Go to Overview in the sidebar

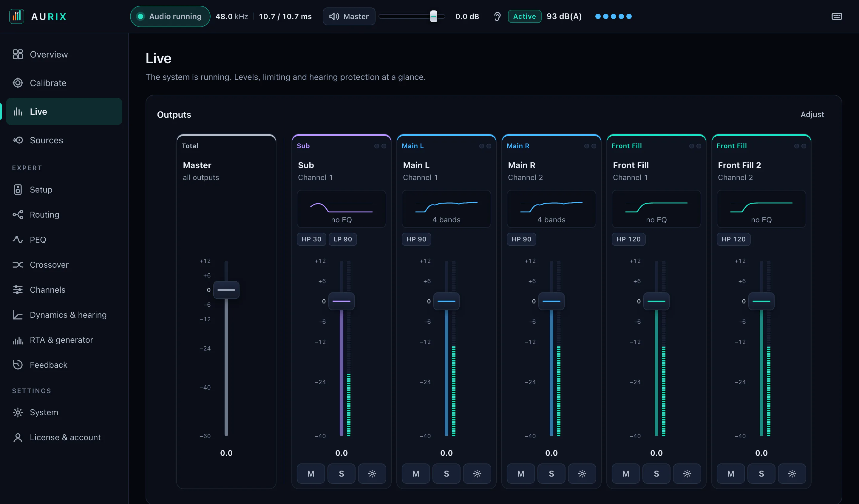pyautogui.click(x=64, y=55)
